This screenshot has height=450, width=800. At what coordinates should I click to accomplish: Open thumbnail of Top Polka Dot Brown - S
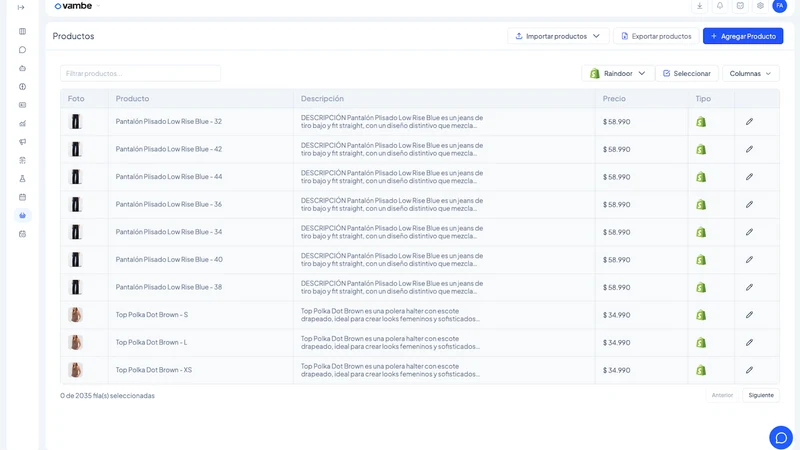pyautogui.click(x=76, y=315)
